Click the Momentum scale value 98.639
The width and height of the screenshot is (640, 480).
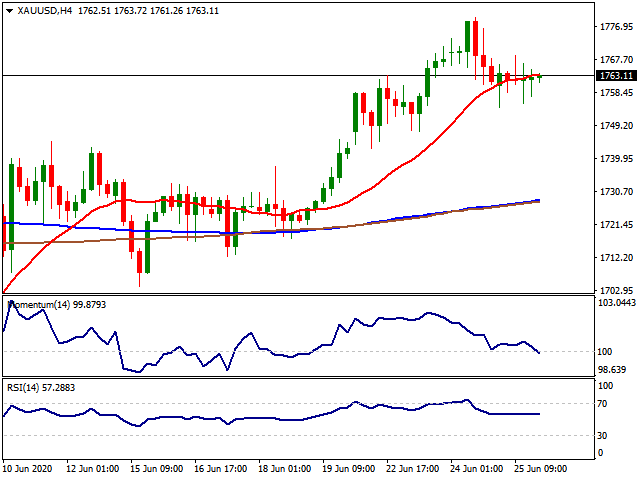coord(612,370)
